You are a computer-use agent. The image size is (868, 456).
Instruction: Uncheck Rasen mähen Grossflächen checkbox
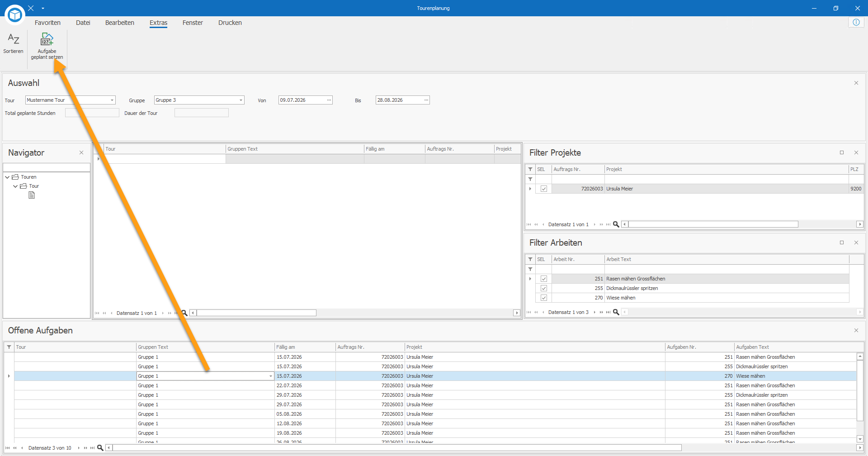point(544,279)
